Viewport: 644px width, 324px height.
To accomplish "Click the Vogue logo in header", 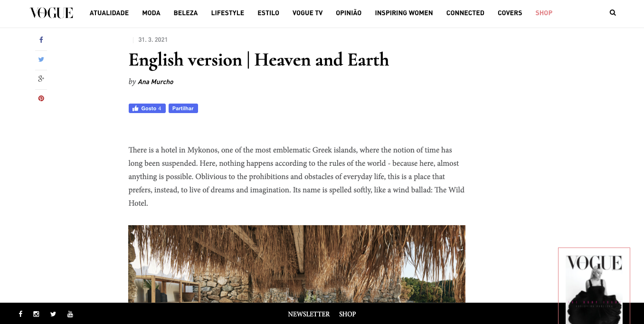I will tap(51, 13).
